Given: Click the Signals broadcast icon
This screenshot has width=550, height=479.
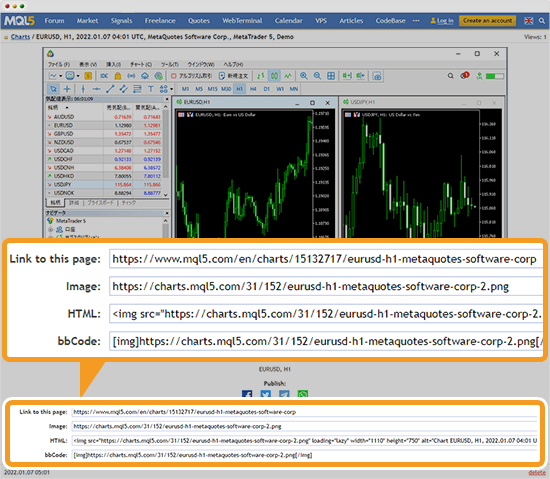Looking at the screenshot, I should click(x=131, y=76).
